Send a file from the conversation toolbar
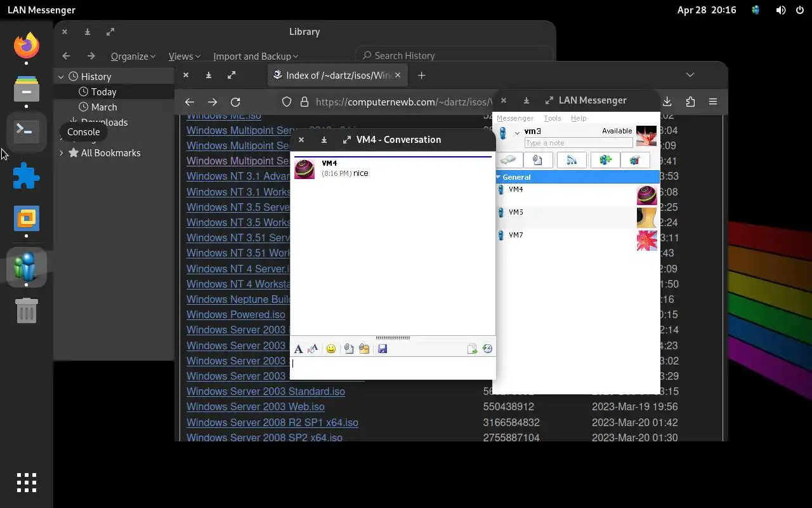This screenshot has width=812, height=508. [349, 349]
